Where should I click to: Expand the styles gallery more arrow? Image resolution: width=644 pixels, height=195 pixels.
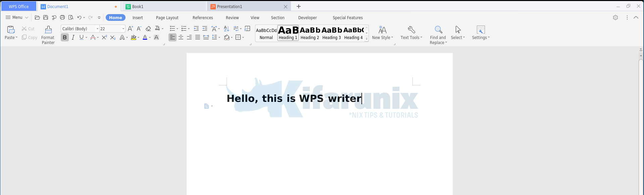[x=366, y=39]
